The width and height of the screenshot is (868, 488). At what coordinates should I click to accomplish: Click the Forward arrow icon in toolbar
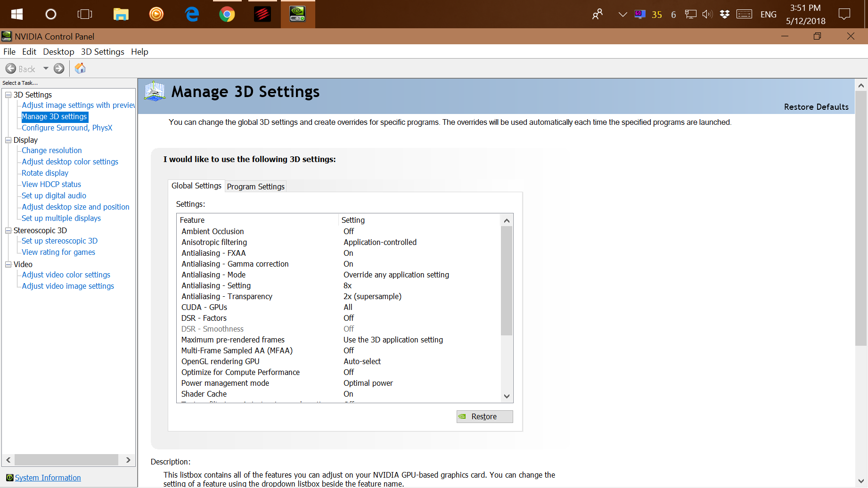coord(59,69)
